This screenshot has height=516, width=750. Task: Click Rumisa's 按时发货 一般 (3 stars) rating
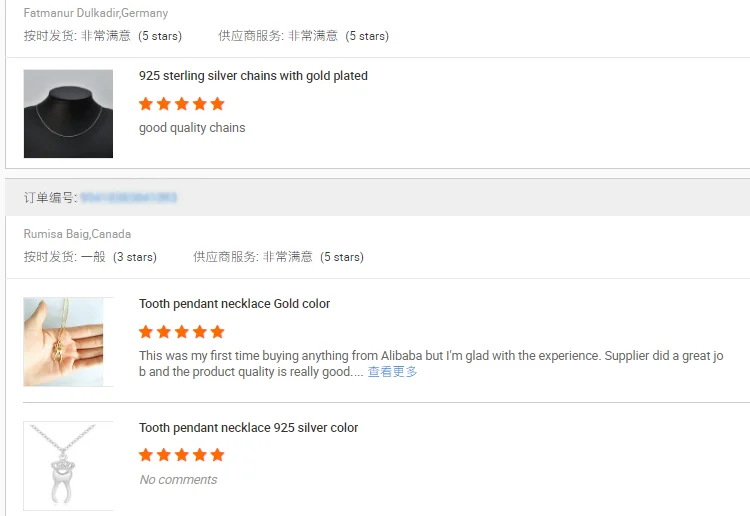click(90, 257)
